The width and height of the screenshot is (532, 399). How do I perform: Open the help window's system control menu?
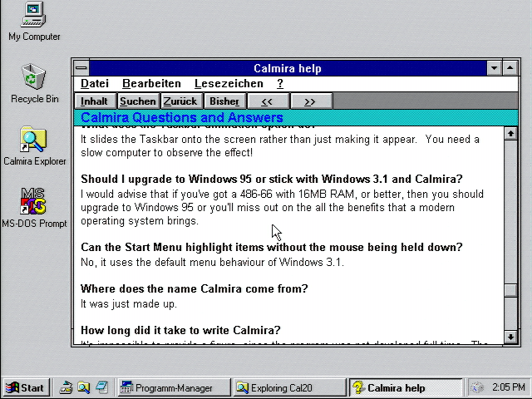coord(81,68)
